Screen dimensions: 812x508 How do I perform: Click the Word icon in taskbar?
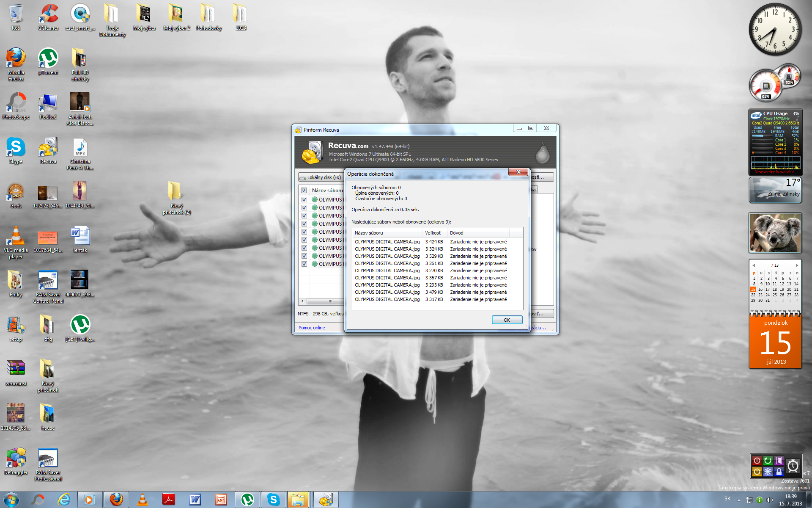click(195, 500)
